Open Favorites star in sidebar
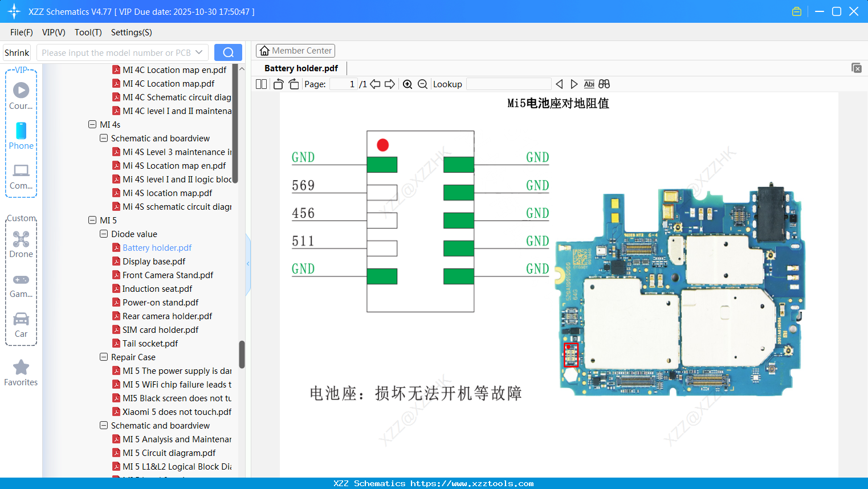The height and width of the screenshot is (489, 868). [x=21, y=373]
